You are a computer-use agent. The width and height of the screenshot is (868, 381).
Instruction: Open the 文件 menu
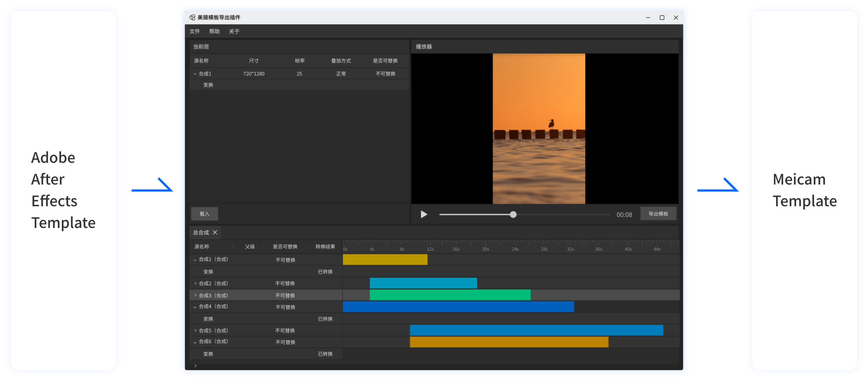pos(195,31)
